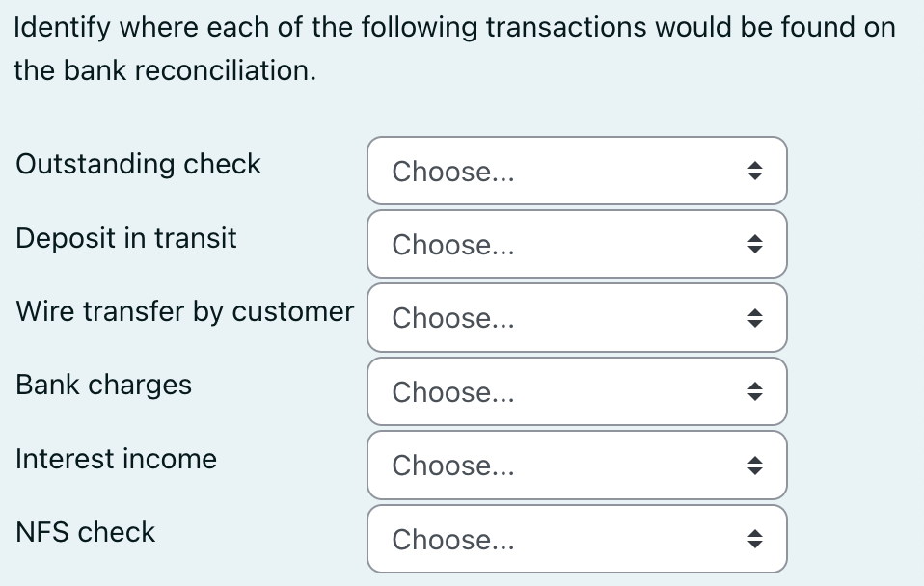Select the Interest income label text
924x586 pixels.
pos(116,460)
